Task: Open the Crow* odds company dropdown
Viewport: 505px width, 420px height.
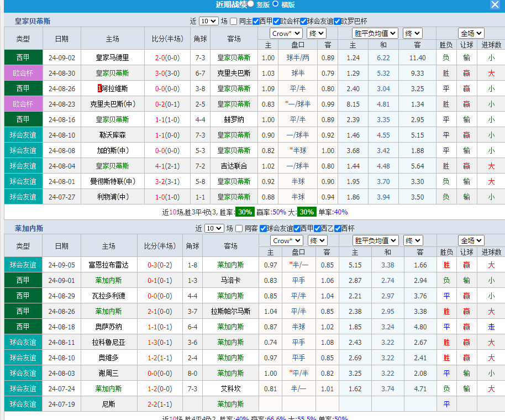Action: coord(286,33)
